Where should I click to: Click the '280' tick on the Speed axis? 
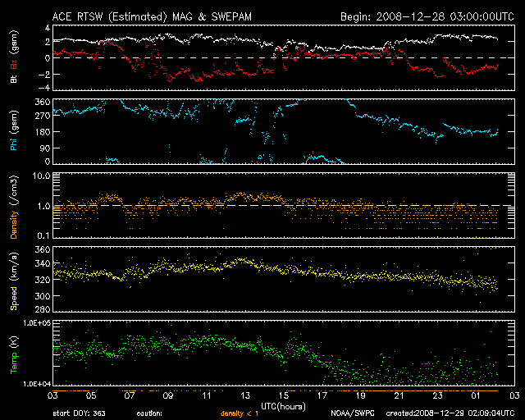[x=43, y=309]
